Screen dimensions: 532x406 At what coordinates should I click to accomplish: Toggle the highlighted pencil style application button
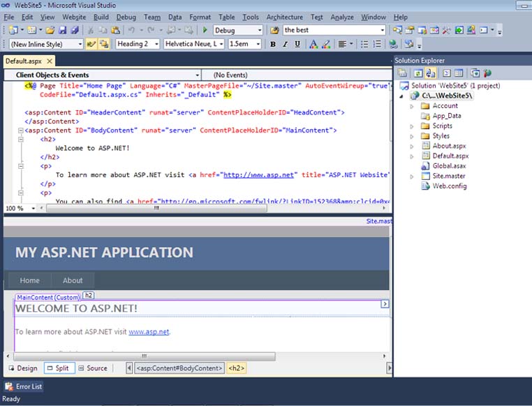(91, 44)
